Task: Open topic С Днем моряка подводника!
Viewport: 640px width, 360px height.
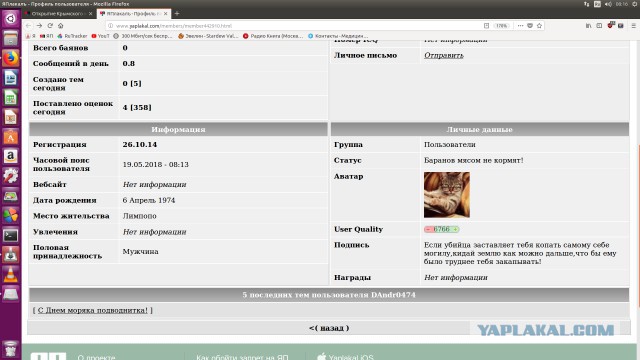Action: pyautogui.click(x=93, y=310)
